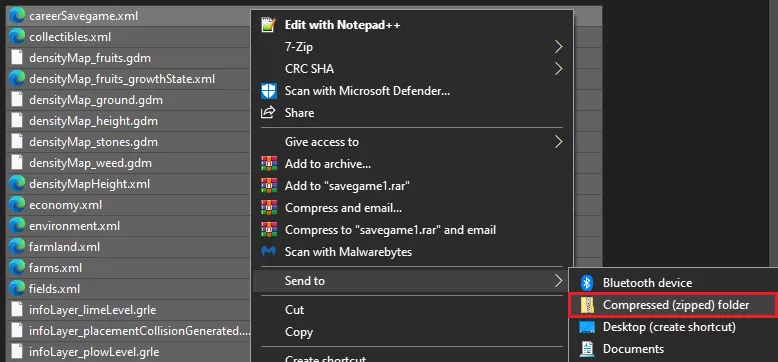Select file name collectibles.xml
Screen dimensions: 778x362
(x=70, y=37)
